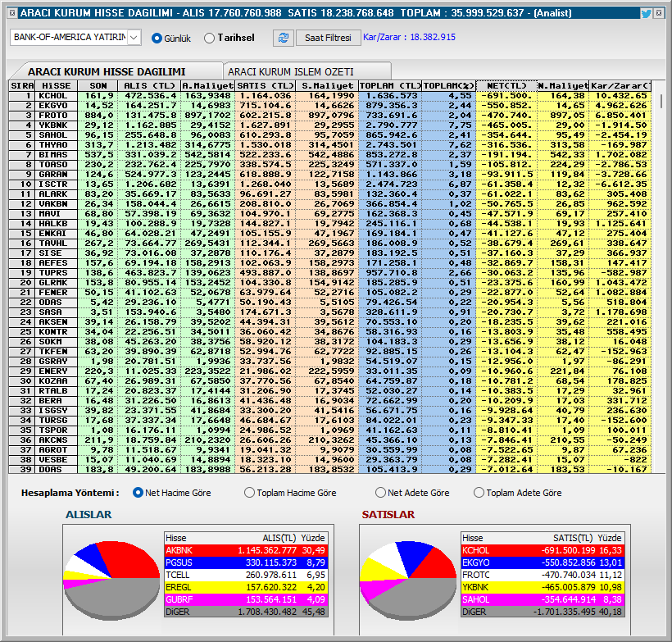Sort by the N.Maliyet column header
The image size is (672, 642).
click(x=563, y=86)
